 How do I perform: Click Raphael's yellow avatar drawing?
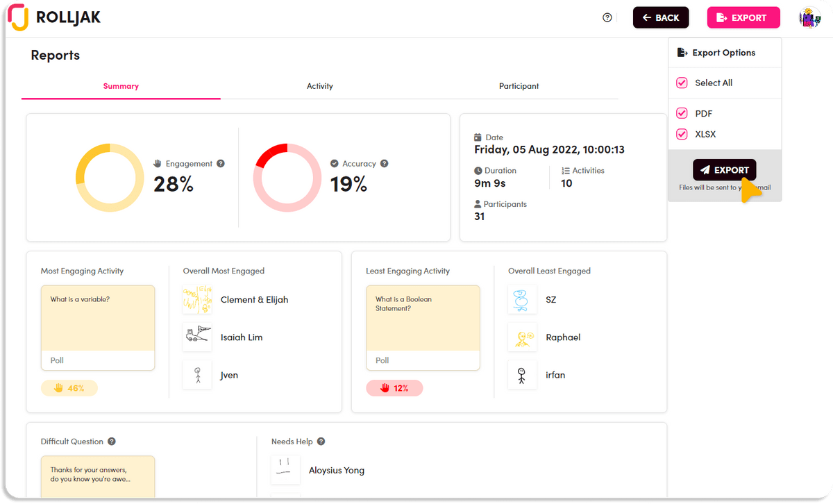tap(522, 337)
